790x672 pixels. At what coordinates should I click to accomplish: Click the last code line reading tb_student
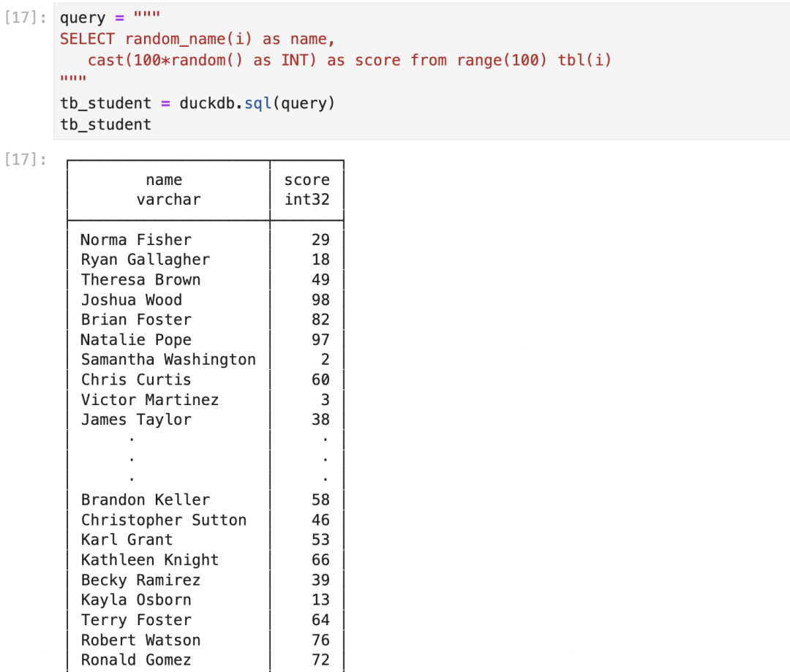pos(106,124)
